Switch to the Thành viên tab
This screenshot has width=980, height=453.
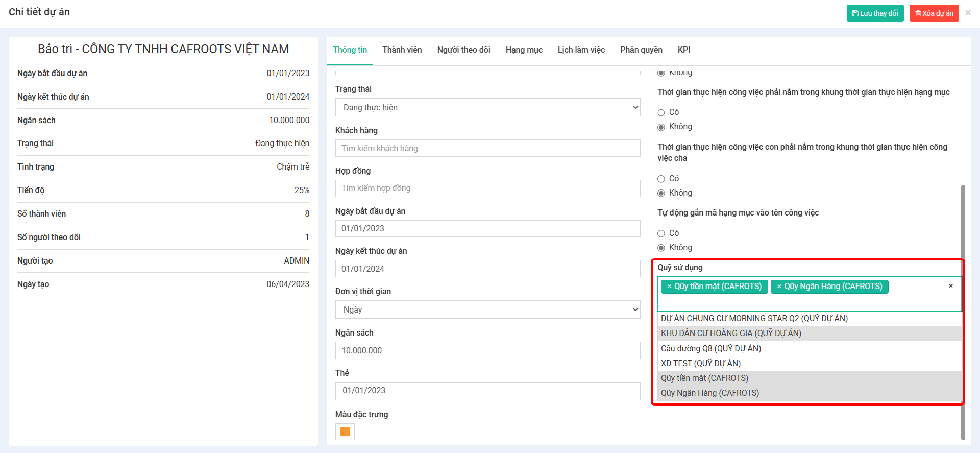(x=402, y=50)
